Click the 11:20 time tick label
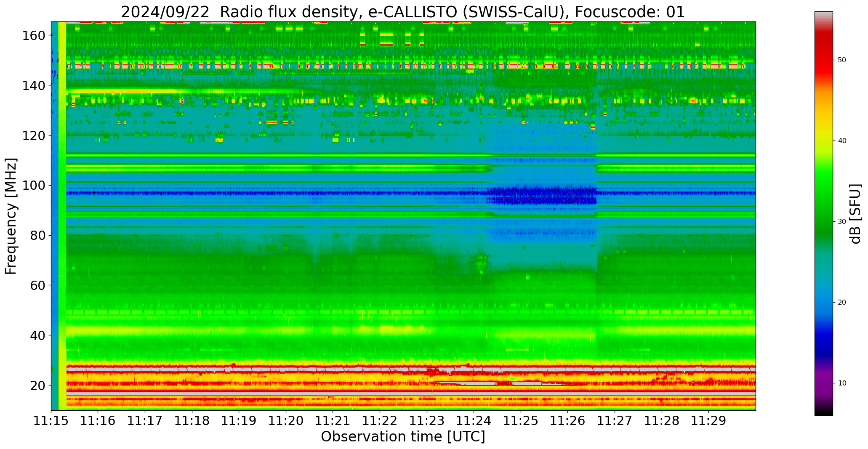This screenshot has height=449, width=868. [x=286, y=421]
